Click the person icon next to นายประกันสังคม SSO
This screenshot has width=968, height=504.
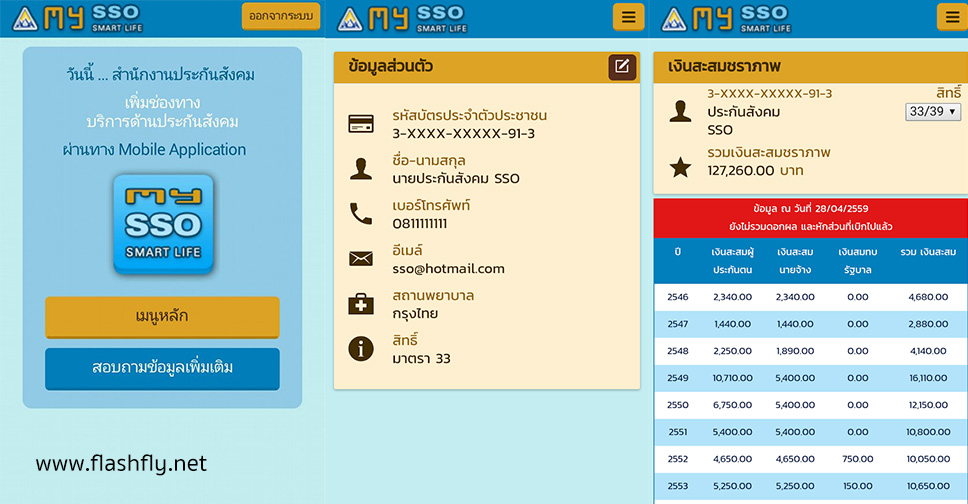click(360, 169)
